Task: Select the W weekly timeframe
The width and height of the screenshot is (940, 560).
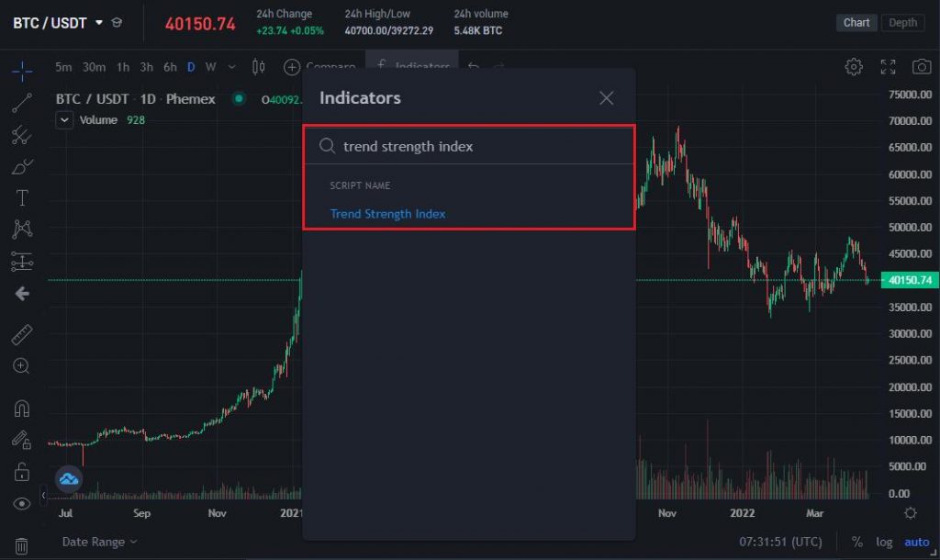Action: pos(210,67)
